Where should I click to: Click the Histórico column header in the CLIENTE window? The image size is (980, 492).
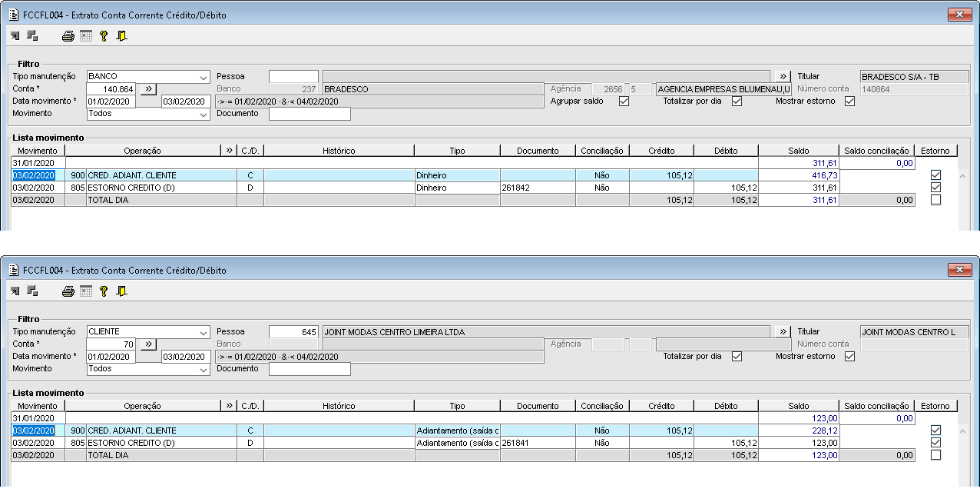pyautogui.click(x=339, y=406)
